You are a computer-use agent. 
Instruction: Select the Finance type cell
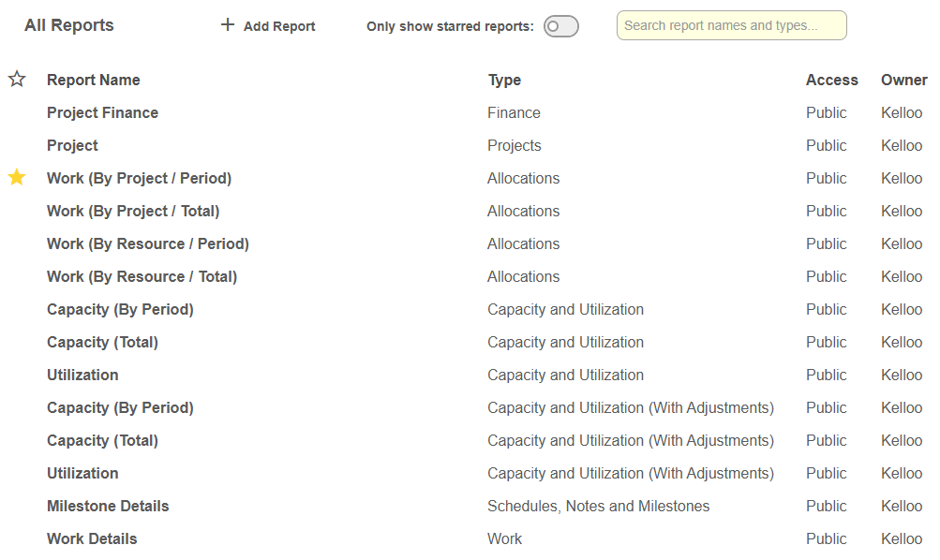coord(514,112)
